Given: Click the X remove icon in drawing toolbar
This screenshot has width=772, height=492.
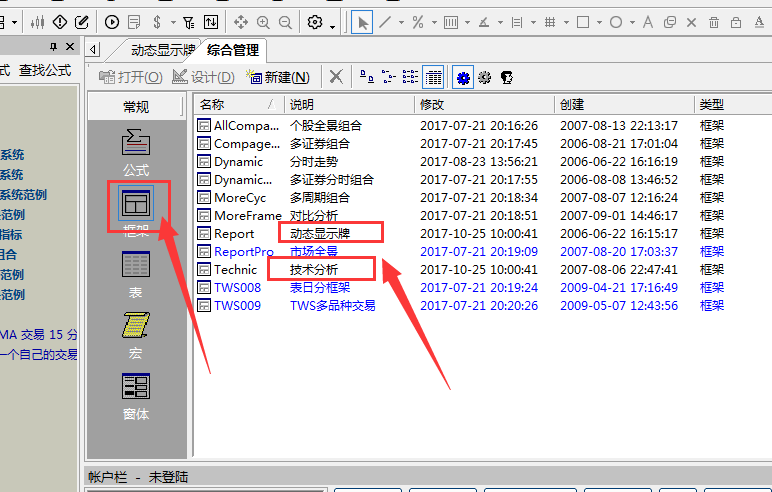Looking at the screenshot, I should click(x=691, y=22).
